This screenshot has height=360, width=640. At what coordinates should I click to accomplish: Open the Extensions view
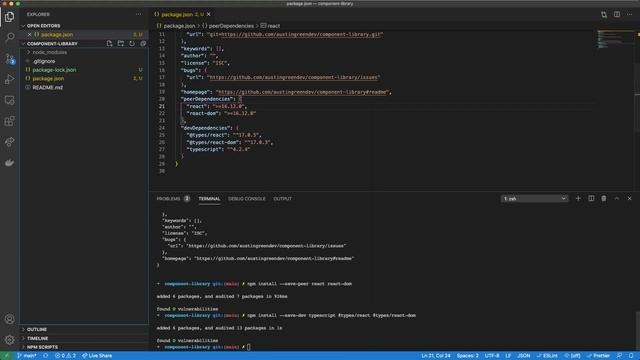9,121
